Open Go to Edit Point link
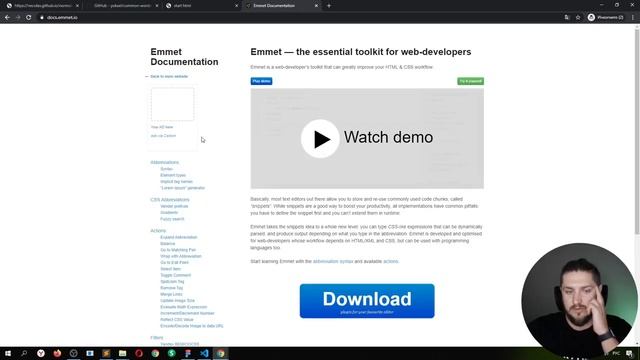This screenshot has width=640, height=360. pyautogui.click(x=174, y=262)
